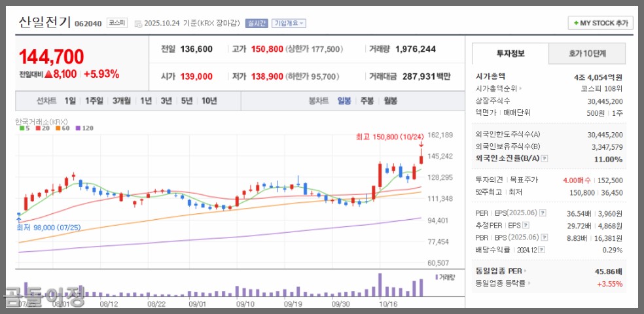The width and height of the screenshot is (644, 314).
Task: Select the 1주일 line chart period
Action: click(94, 101)
